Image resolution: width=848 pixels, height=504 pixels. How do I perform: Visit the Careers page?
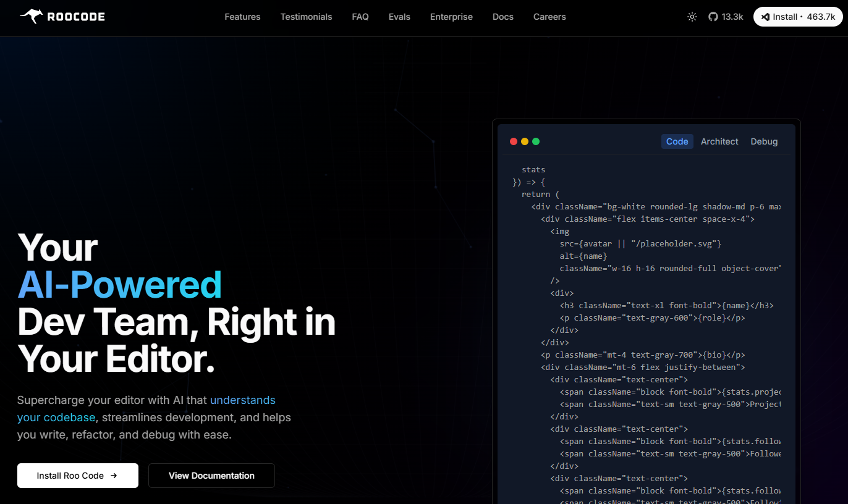coord(549,17)
